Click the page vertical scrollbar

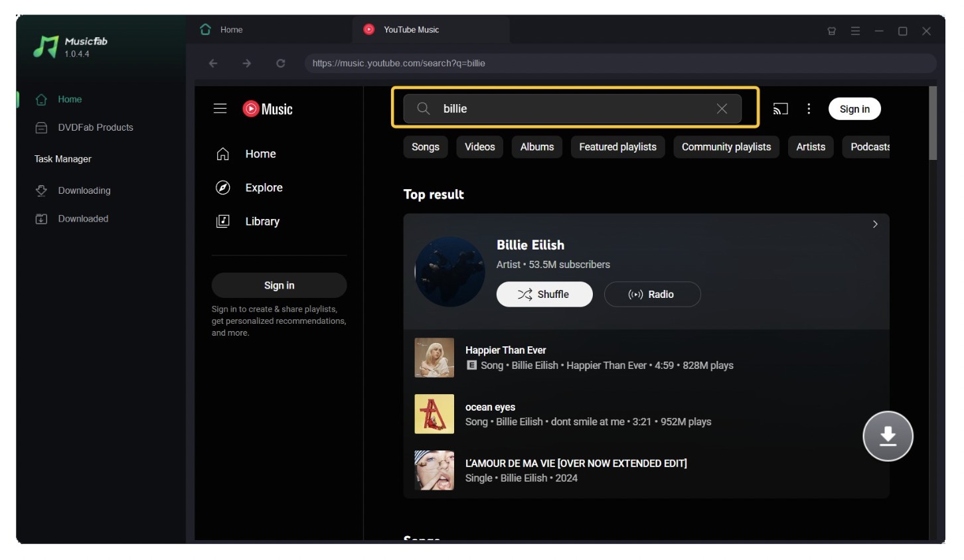pos(933,123)
